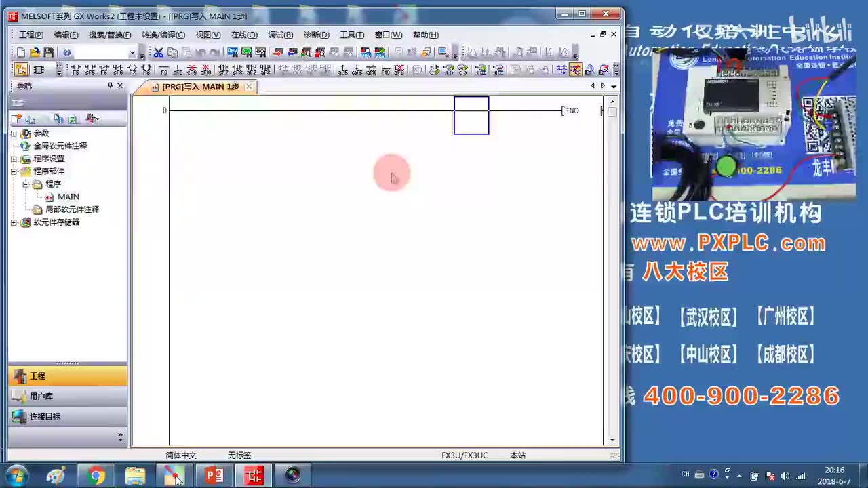Open the 编辑(E) menu
Viewport: 868px width, 488px height.
tap(66, 35)
